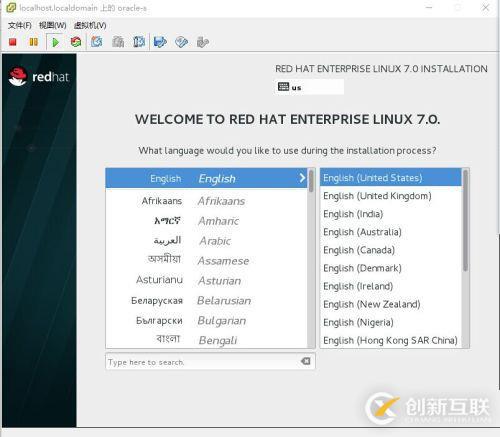
Task: Open the 视图(W) menu
Action: (52, 25)
